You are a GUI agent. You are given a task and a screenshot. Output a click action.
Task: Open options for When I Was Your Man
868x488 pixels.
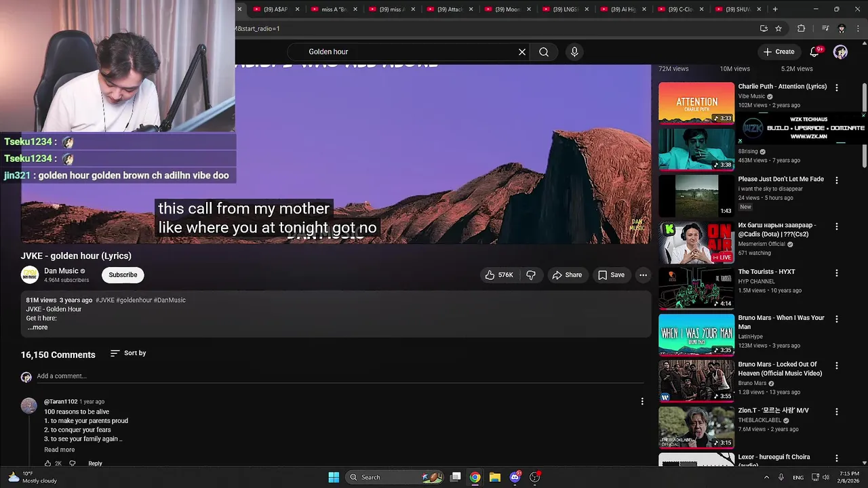pyautogui.click(x=837, y=319)
